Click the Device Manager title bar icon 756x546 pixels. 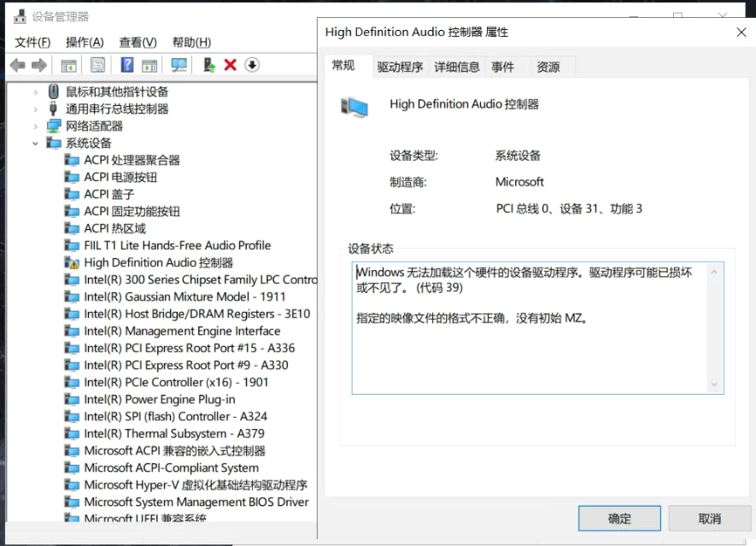point(21,17)
